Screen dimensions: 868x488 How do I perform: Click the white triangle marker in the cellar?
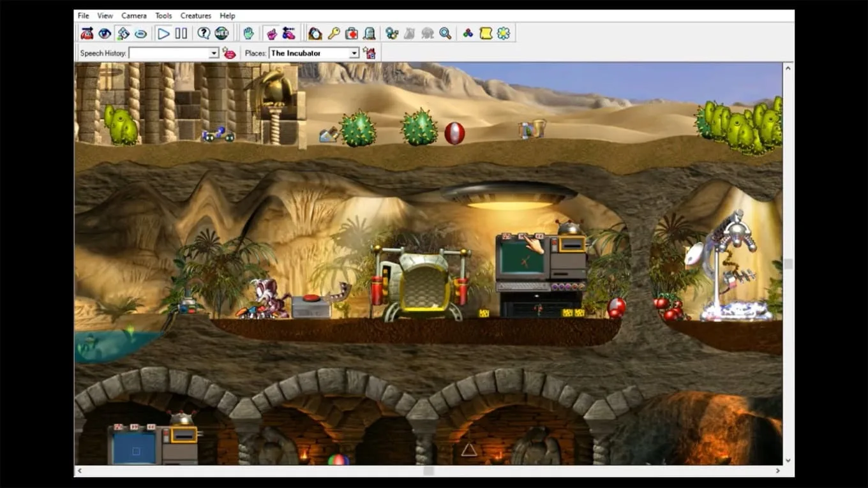[469, 450]
